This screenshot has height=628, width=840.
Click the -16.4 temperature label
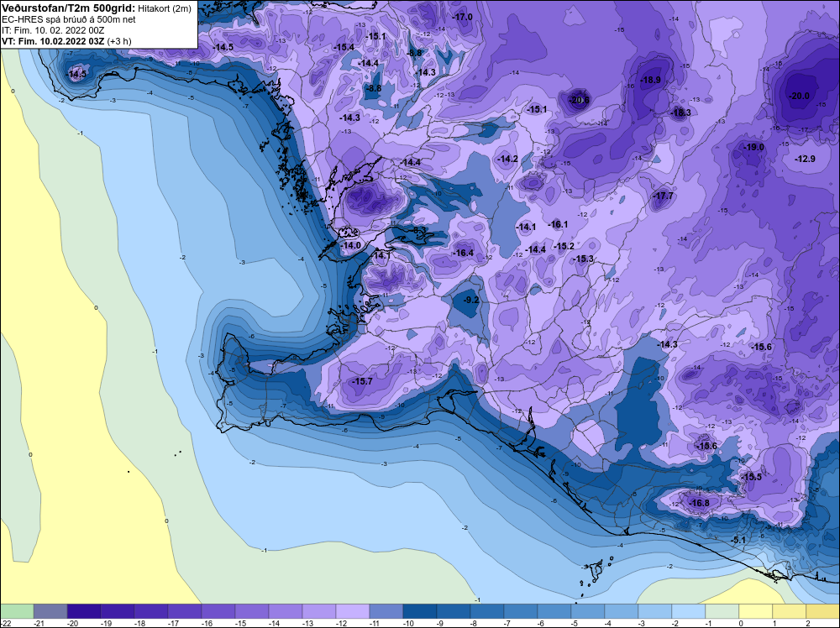pos(464,254)
